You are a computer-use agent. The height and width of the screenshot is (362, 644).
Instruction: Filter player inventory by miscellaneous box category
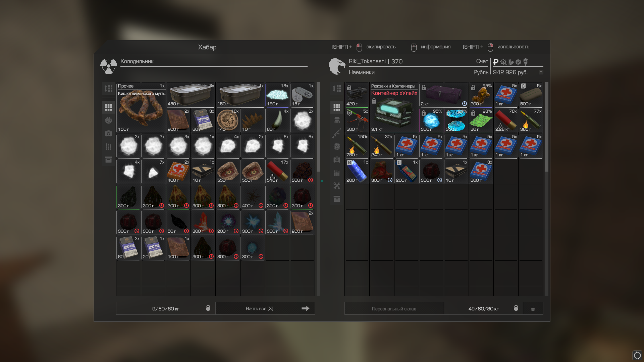(x=337, y=199)
